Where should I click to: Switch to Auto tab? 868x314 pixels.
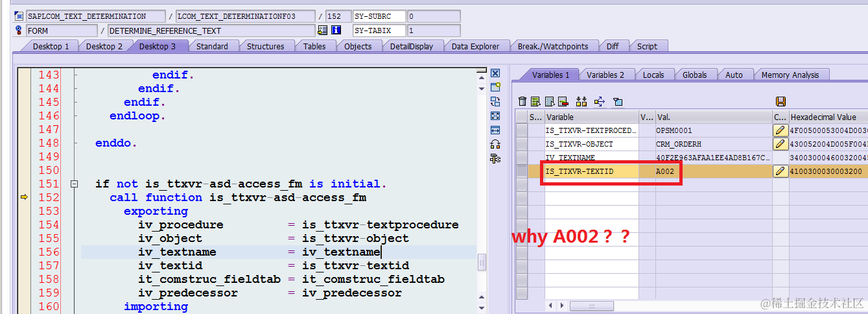pos(734,75)
